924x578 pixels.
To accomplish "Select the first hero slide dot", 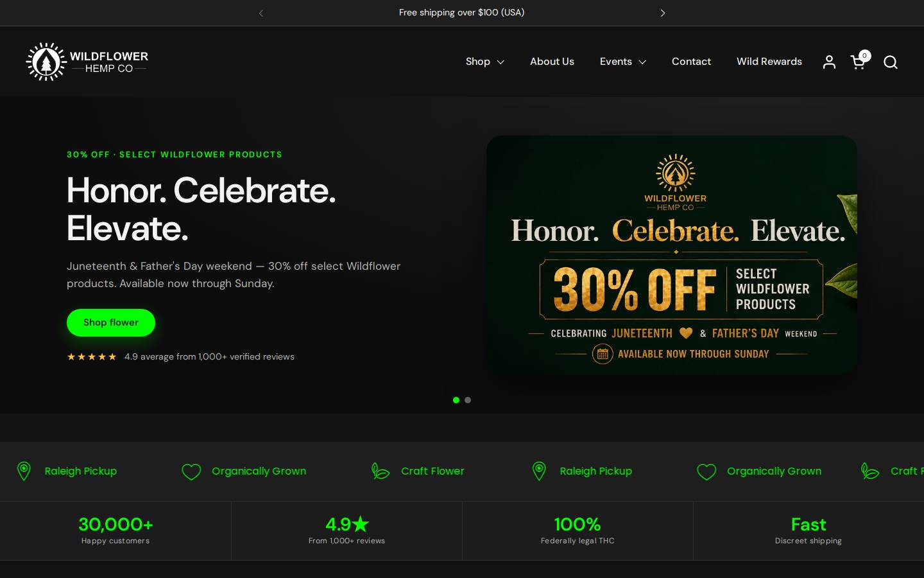I will point(456,400).
